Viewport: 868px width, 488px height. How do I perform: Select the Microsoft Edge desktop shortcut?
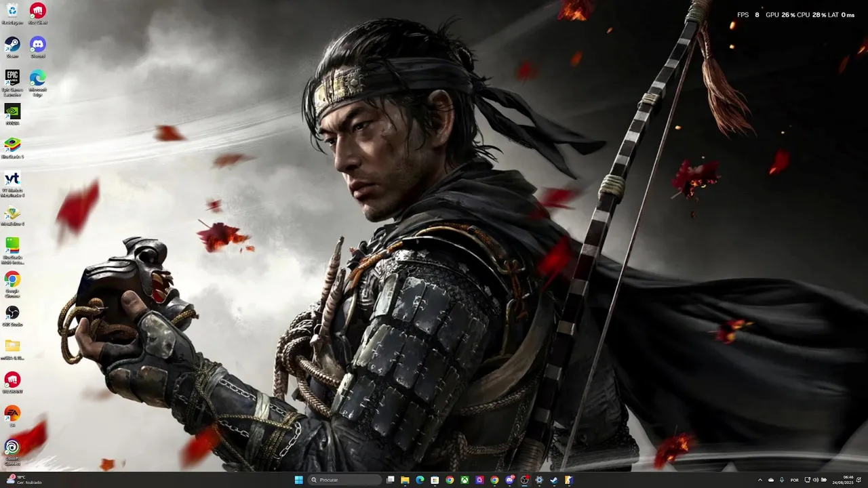click(38, 83)
